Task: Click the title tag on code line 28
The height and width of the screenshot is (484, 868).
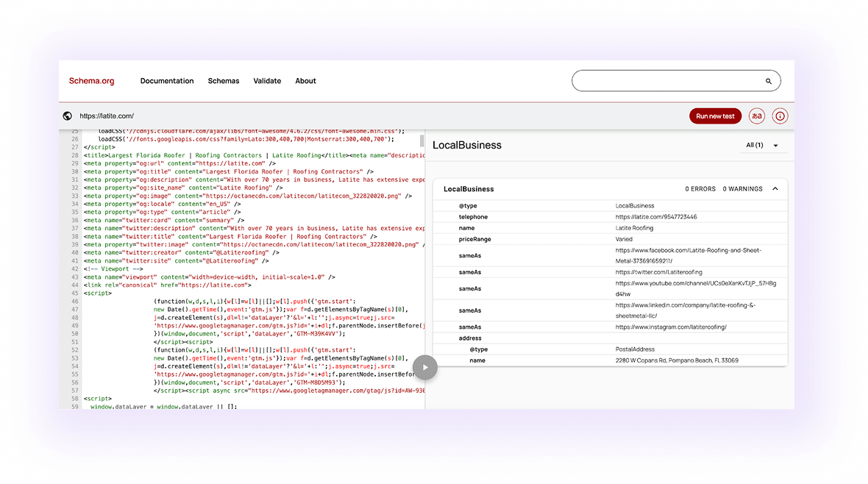Action: [216, 156]
